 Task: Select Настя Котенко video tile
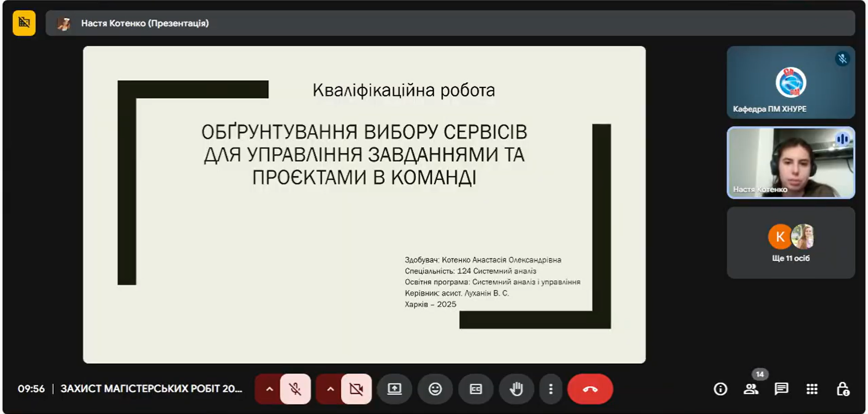click(x=790, y=163)
